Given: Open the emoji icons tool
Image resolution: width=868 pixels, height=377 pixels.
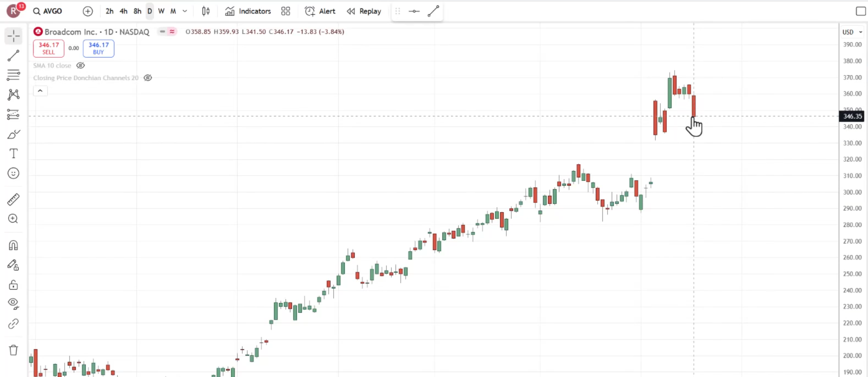Looking at the screenshot, I should pos(14,173).
